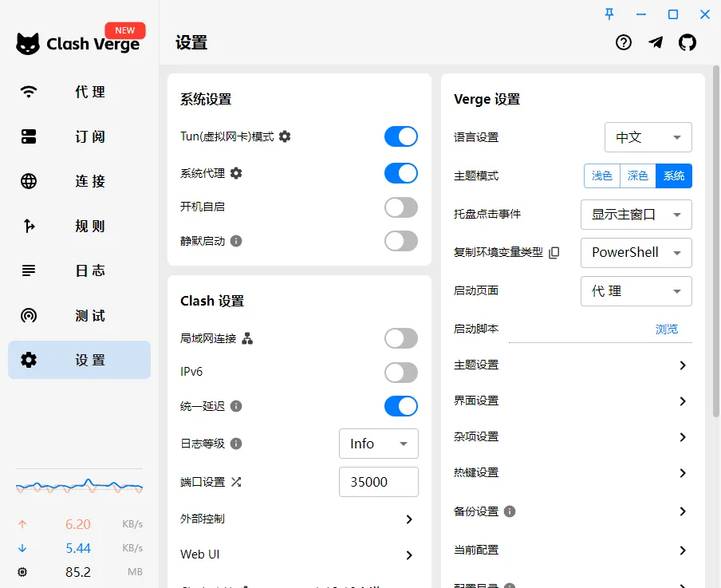The width and height of the screenshot is (721, 588).
Task: Click the gear icon beside 系统代理
Action: [x=236, y=173]
